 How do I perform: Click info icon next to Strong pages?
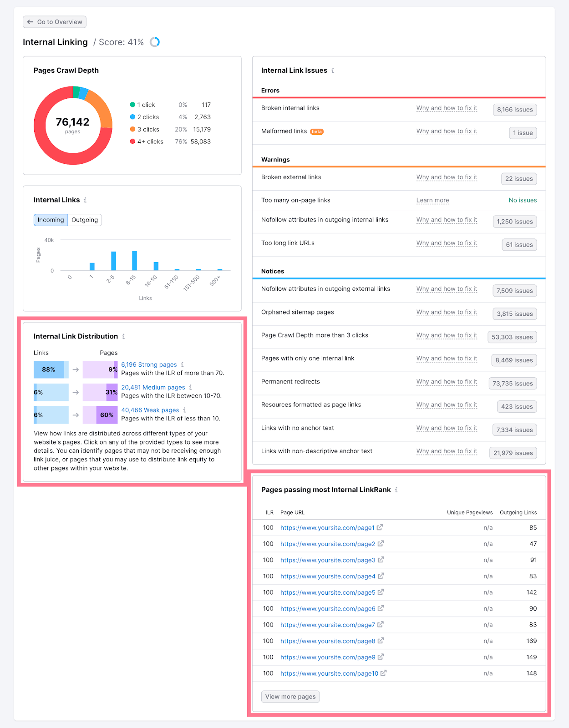183,364
